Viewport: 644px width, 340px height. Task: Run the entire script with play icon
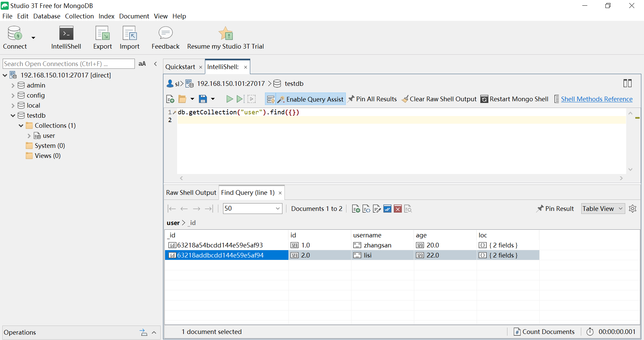(229, 99)
